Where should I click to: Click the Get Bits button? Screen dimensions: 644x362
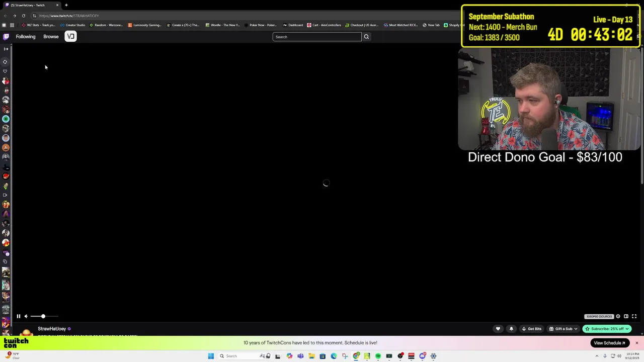click(532, 329)
